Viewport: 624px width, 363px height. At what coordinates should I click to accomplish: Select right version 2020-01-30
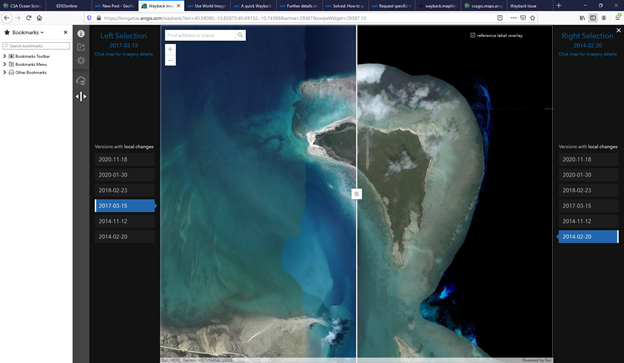pyautogui.click(x=589, y=175)
